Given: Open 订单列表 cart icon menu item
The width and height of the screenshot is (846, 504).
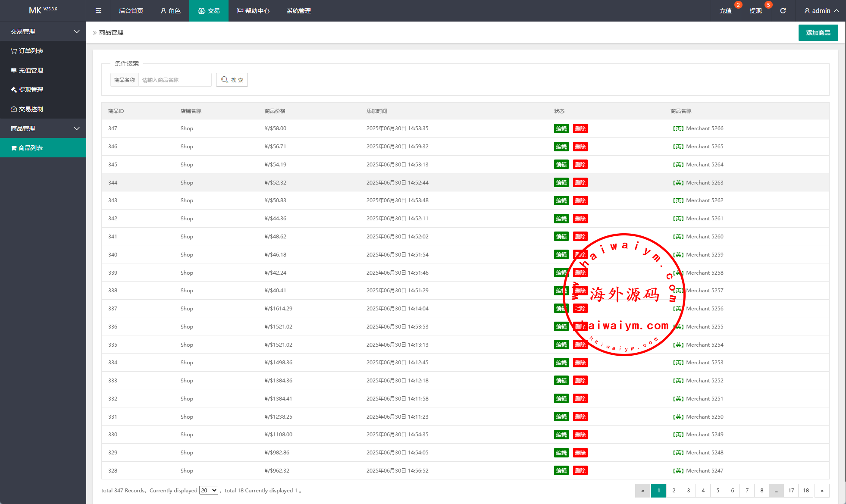Looking at the screenshot, I should (27, 51).
